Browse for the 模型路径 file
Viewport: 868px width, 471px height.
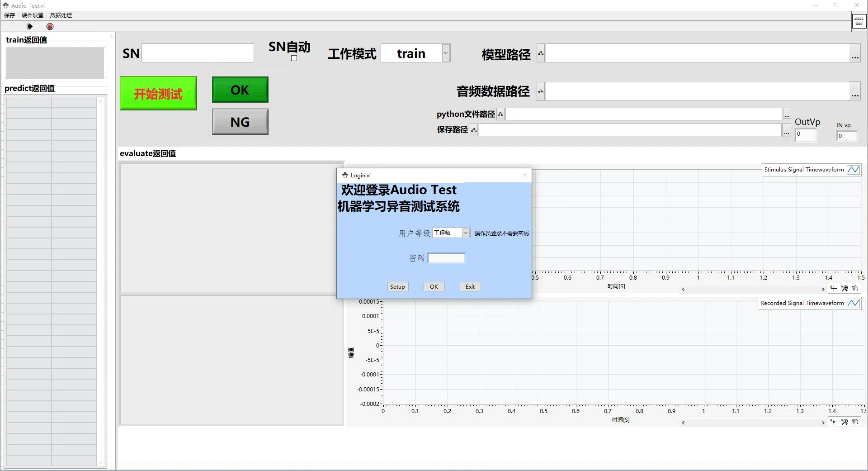tap(855, 53)
